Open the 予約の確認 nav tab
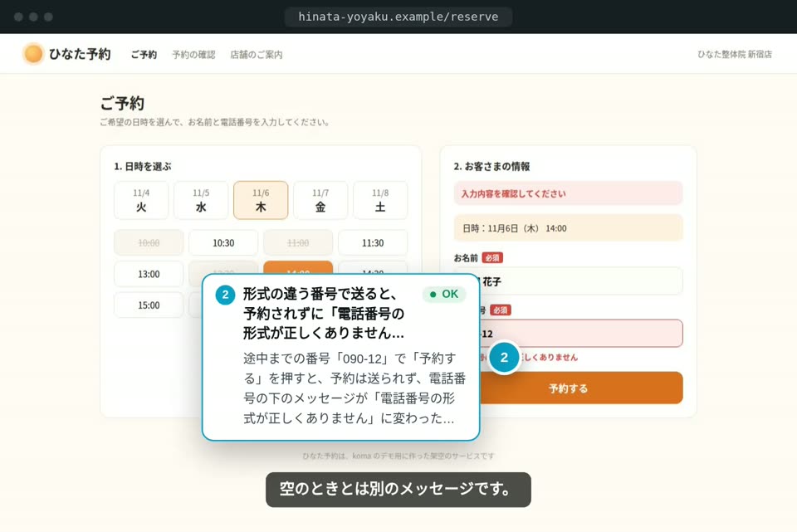Image resolution: width=797 pixels, height=532 pixels. pyautogui.click(x=193, y=55)
